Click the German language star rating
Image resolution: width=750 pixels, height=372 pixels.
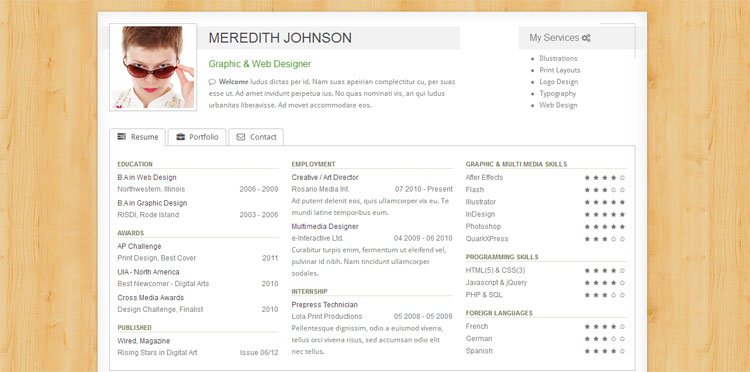point(605,339)
